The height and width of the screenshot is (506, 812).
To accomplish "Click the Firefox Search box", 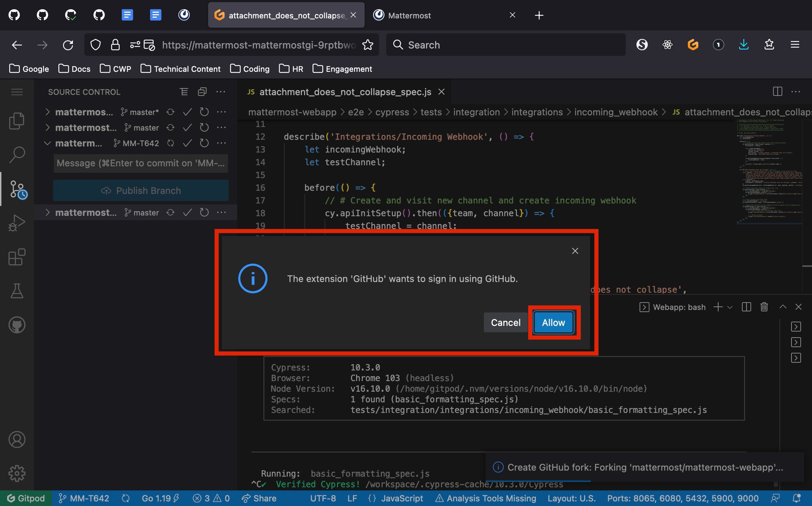I will pos(505,45).
